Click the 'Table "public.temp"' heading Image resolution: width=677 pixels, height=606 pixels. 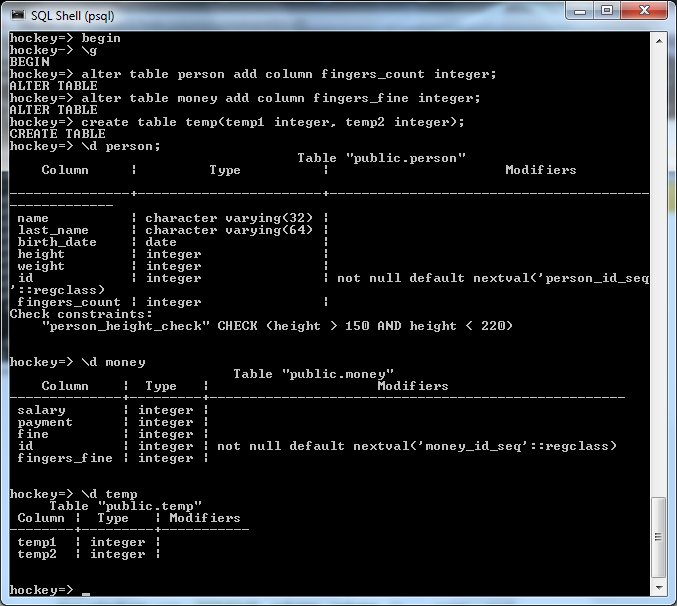(126, 506)
